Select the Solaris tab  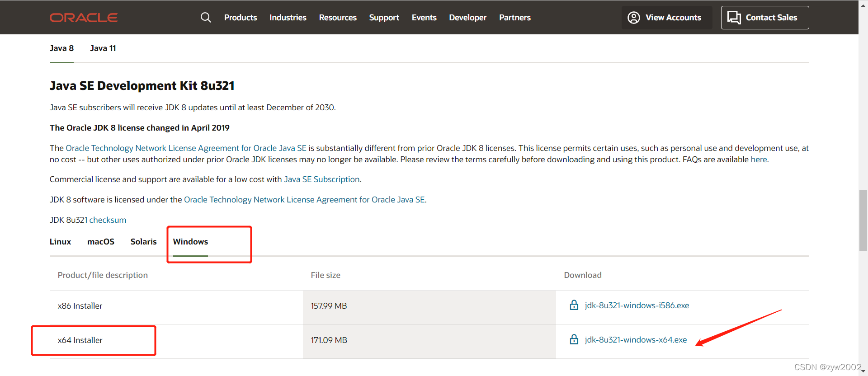[x=144, y=242]
